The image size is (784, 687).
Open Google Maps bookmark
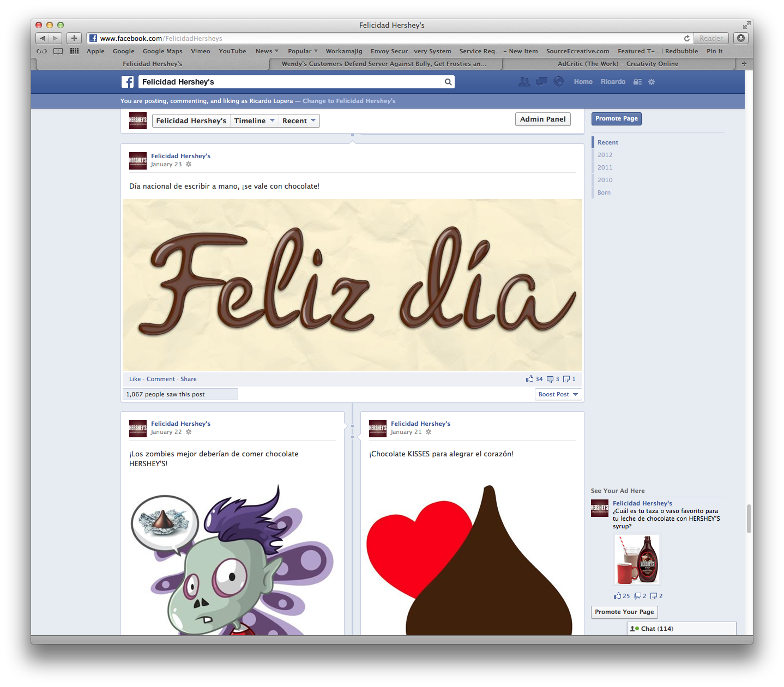click(162, 51)
